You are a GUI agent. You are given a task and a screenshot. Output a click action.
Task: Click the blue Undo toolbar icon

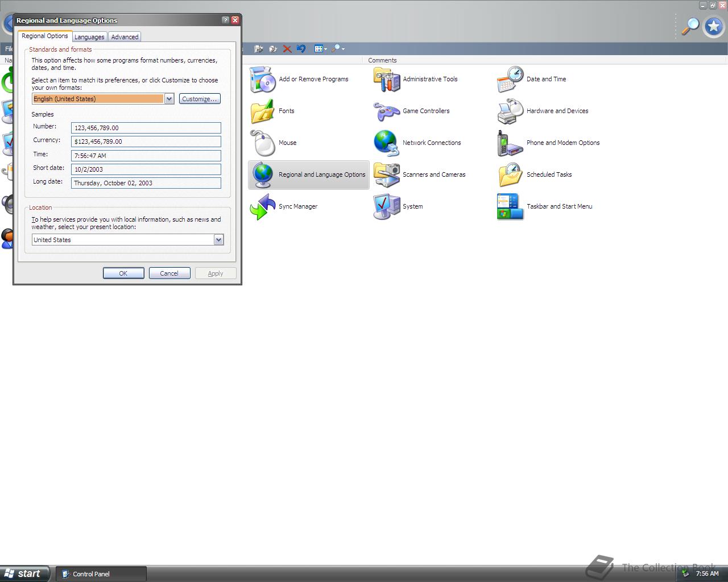coord(301,49)
